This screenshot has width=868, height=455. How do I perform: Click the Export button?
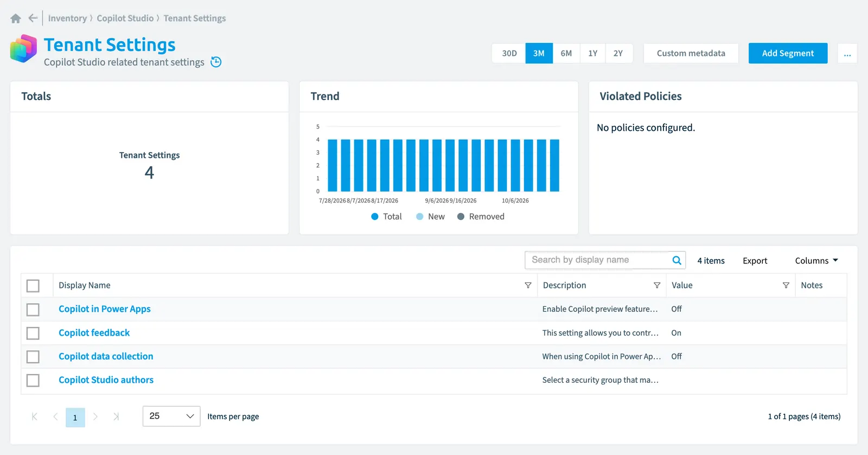pos(755,261)
